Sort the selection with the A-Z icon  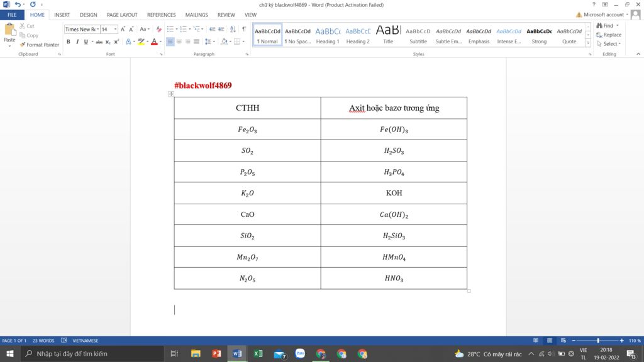[x=233, y=29]
